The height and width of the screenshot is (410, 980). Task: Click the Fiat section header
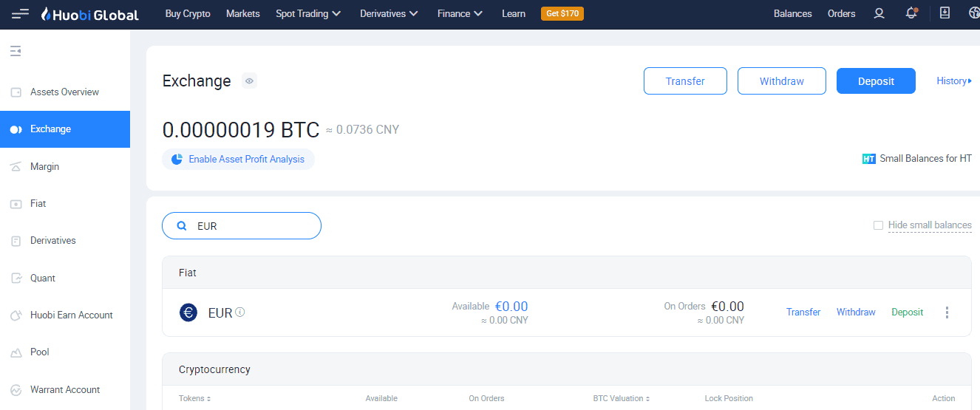click(x=567, y=273)
